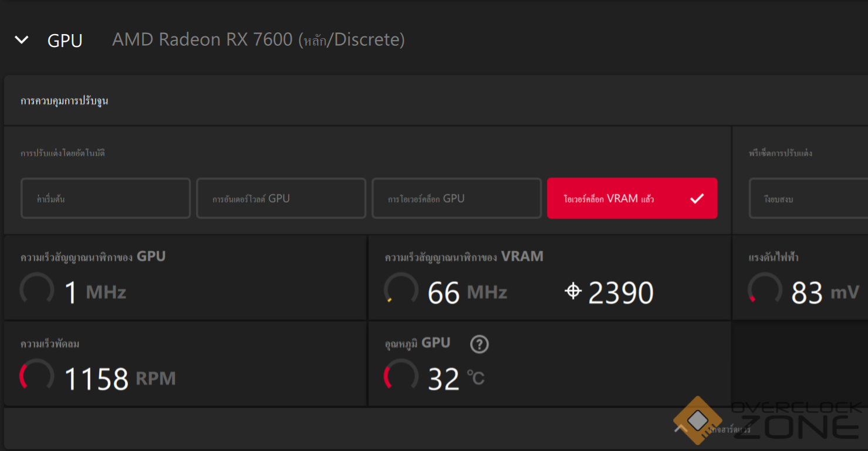
Task: Click the VRAM clock speed gauge dial
Action: [401, 290]
